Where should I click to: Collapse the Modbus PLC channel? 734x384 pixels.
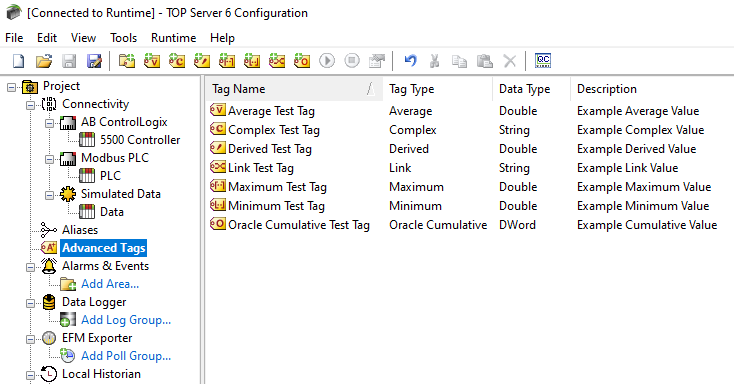[x=49, y=159]
